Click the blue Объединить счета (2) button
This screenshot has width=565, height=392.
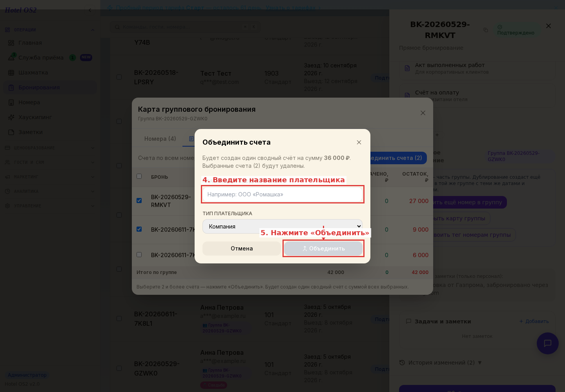point(398,158)
